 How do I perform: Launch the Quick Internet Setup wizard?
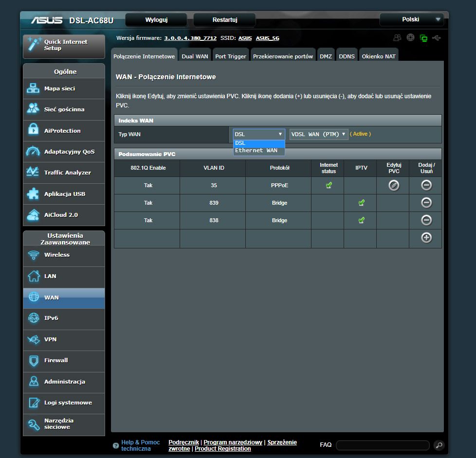(64, 46)
